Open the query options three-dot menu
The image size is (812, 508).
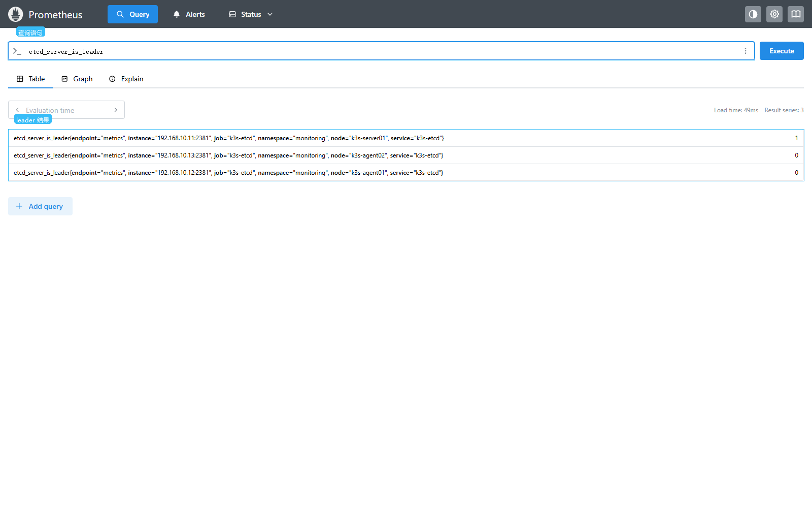pyautogui.click(x=746, y=51)
